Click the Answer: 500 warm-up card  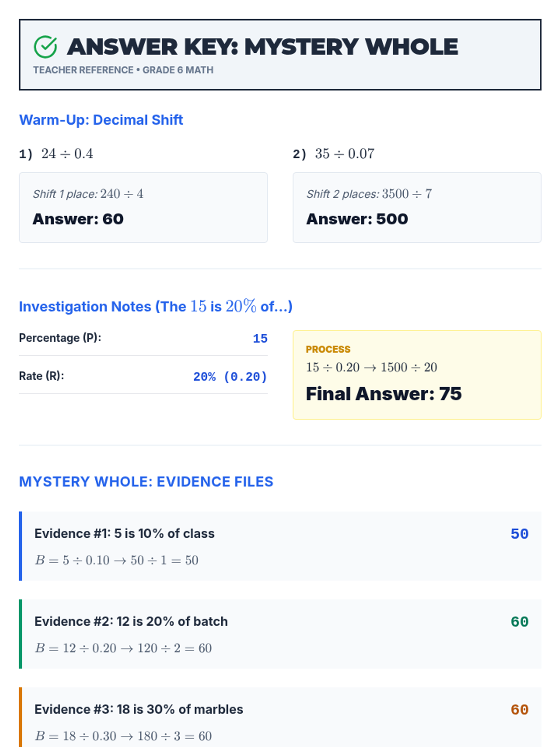[x=416, y=208]
